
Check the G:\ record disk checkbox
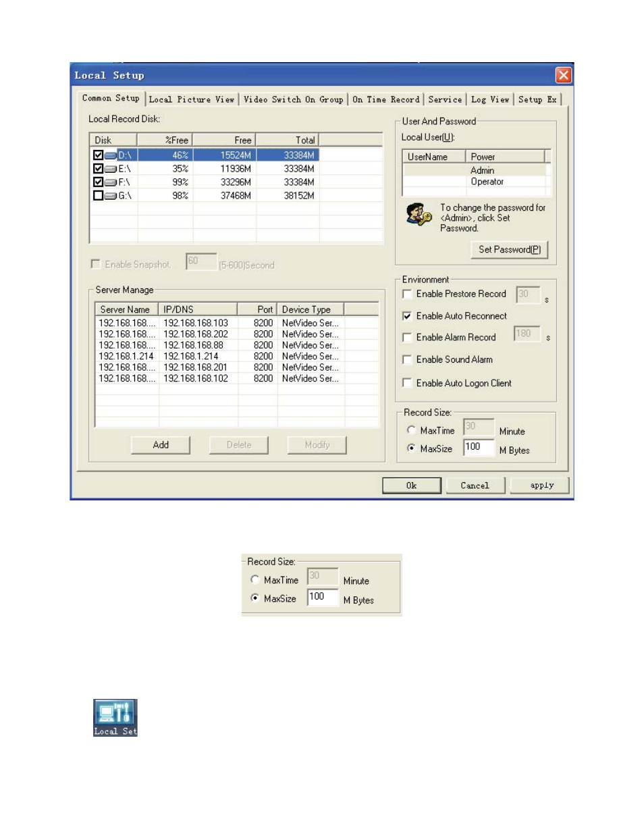[x=98, y=196]
